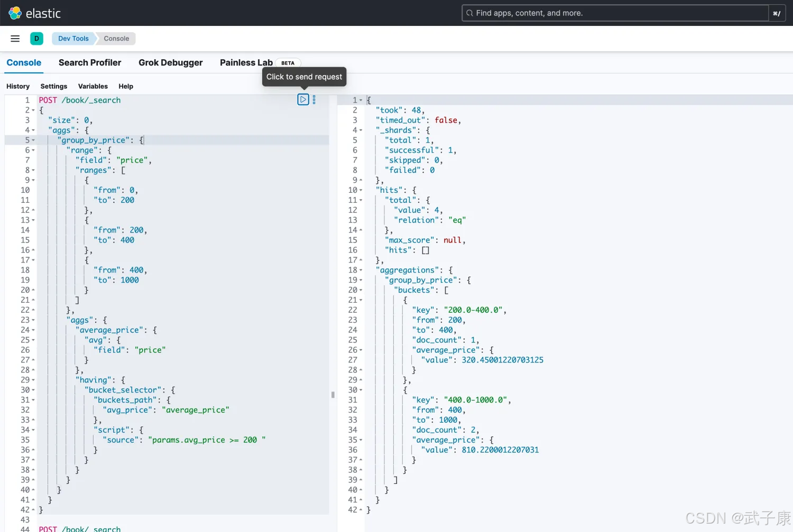The height and width of the screenshot is (532, 793).
Task: Open the console History
Action: click(18, 86)
